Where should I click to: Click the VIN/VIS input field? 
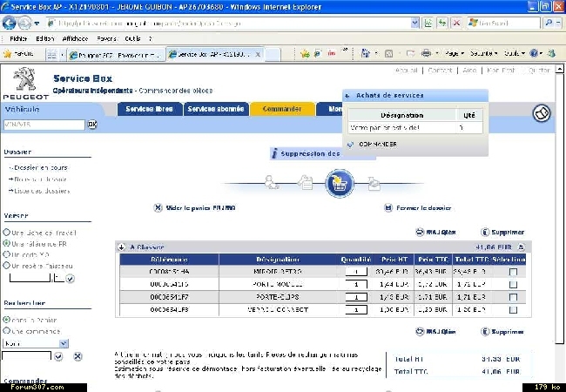pos(44,125)
